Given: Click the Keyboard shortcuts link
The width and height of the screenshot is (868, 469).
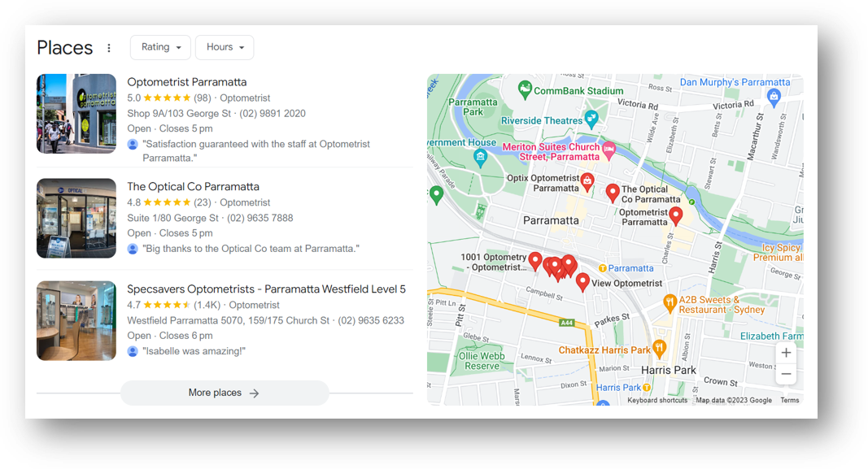Looking at the screenshot, I should coord(657,400).
